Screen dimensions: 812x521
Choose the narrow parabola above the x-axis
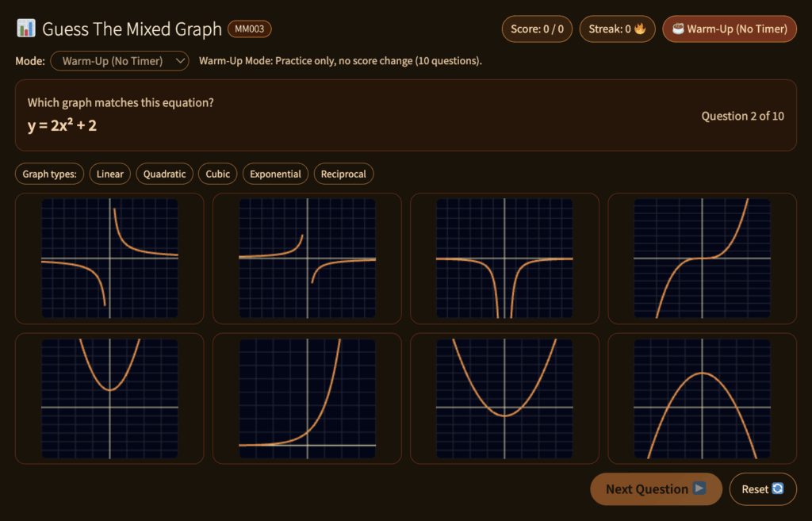point(109,399)
